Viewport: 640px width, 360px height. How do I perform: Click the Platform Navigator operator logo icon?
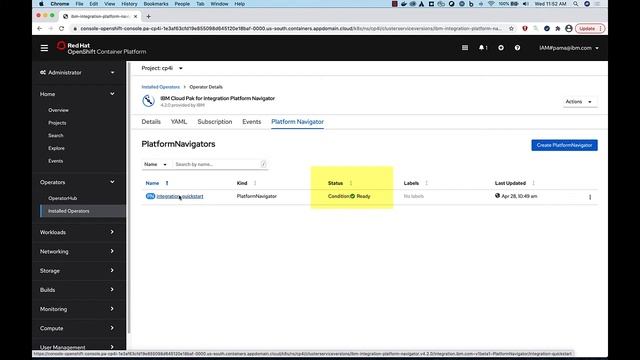point(149,101)
